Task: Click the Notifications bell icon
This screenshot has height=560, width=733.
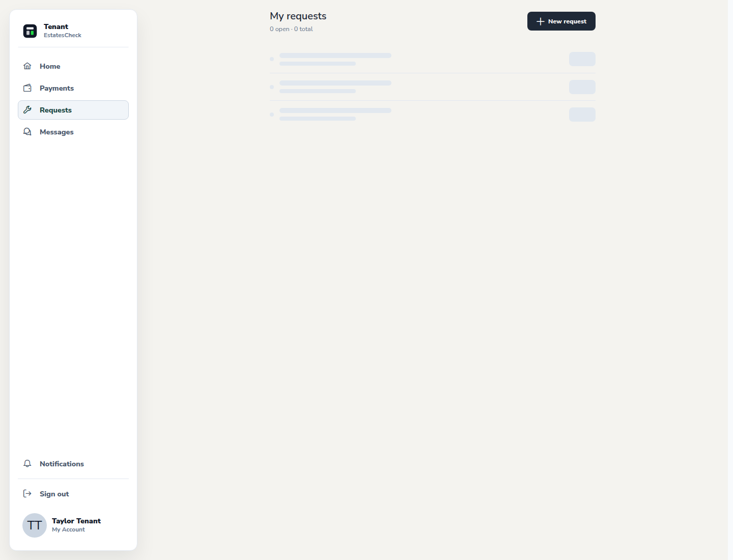Action: pyautogui.click(x=27, y=464)
